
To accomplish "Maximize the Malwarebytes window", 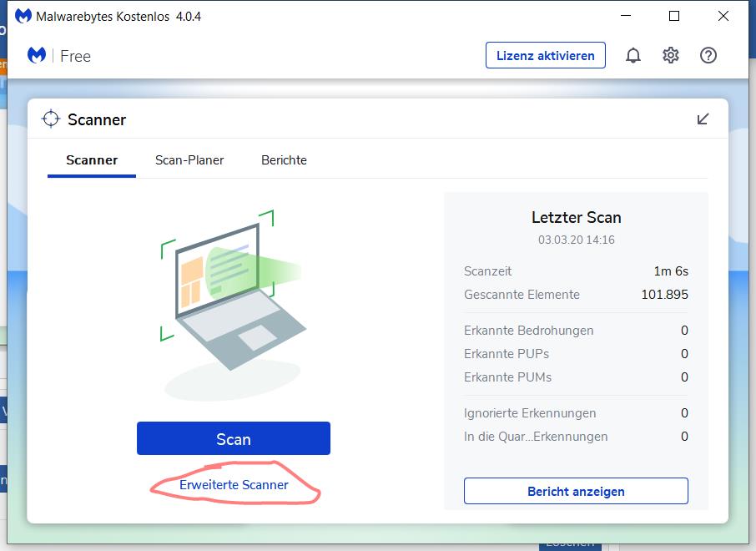I will [674, 16].
